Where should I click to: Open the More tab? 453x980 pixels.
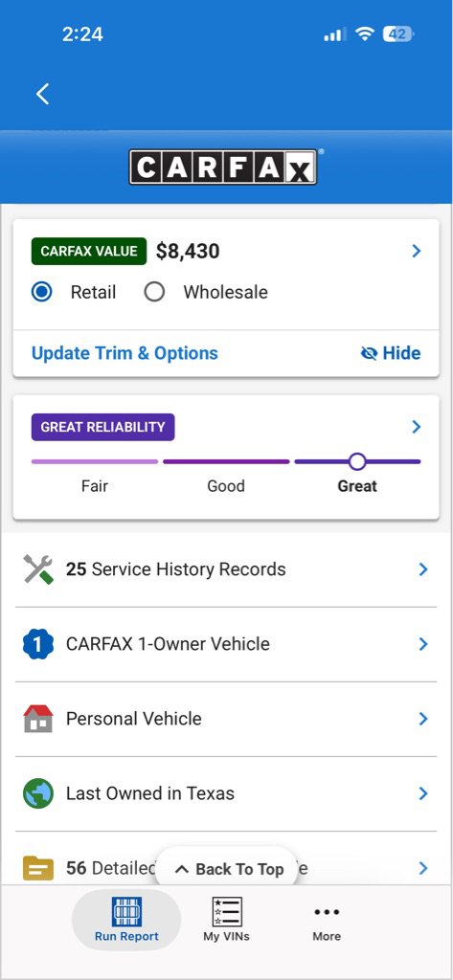click(328, 920)
